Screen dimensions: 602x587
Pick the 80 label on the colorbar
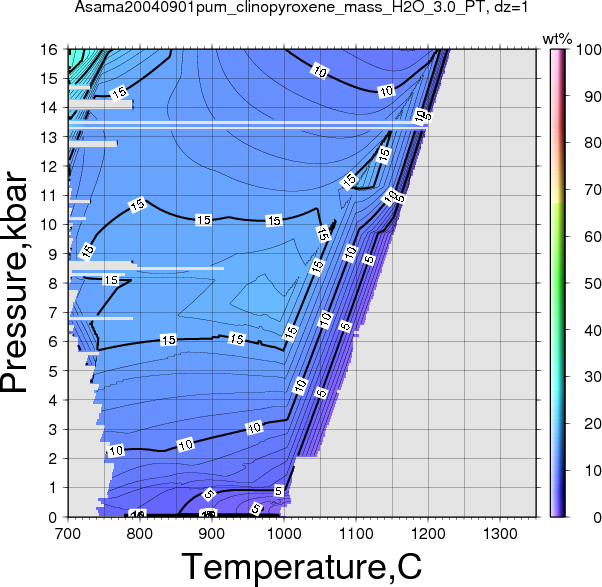[592, 143]
